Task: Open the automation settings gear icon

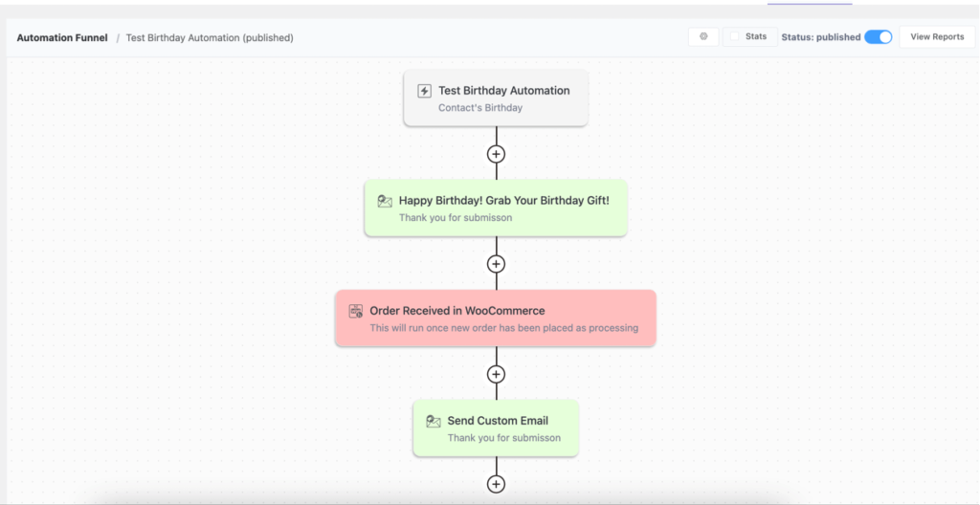Action: 703,36
